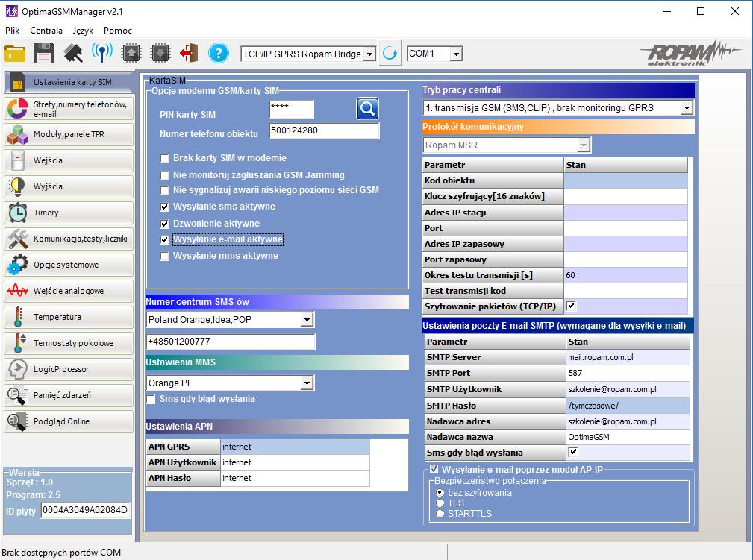Click the chip icon with down arrow

point(160,53)
